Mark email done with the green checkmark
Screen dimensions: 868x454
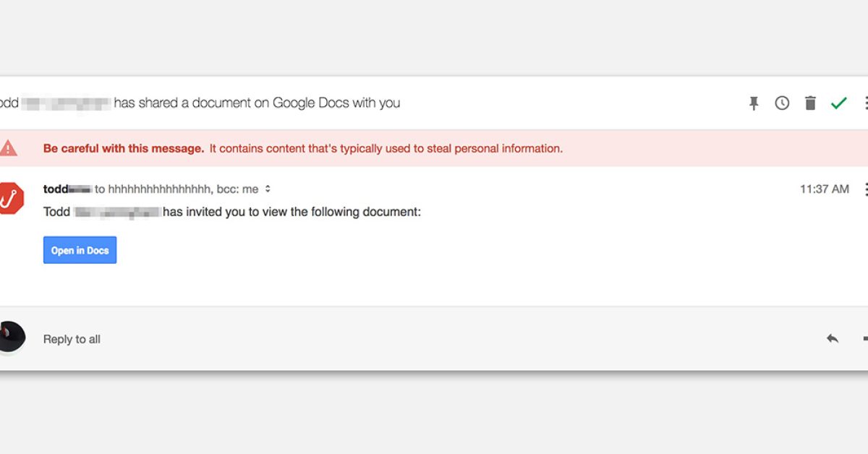[838, 103]
